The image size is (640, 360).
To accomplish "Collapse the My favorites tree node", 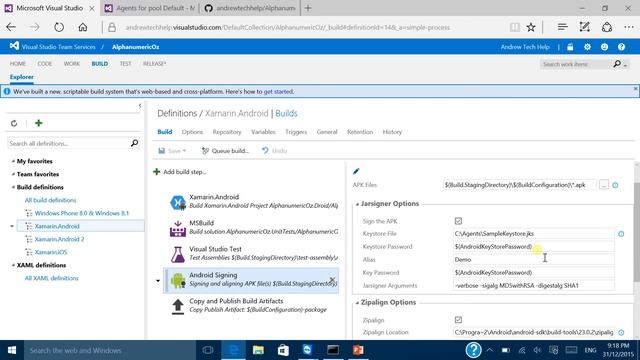I will pyautogui.click(x=13, y=161).
